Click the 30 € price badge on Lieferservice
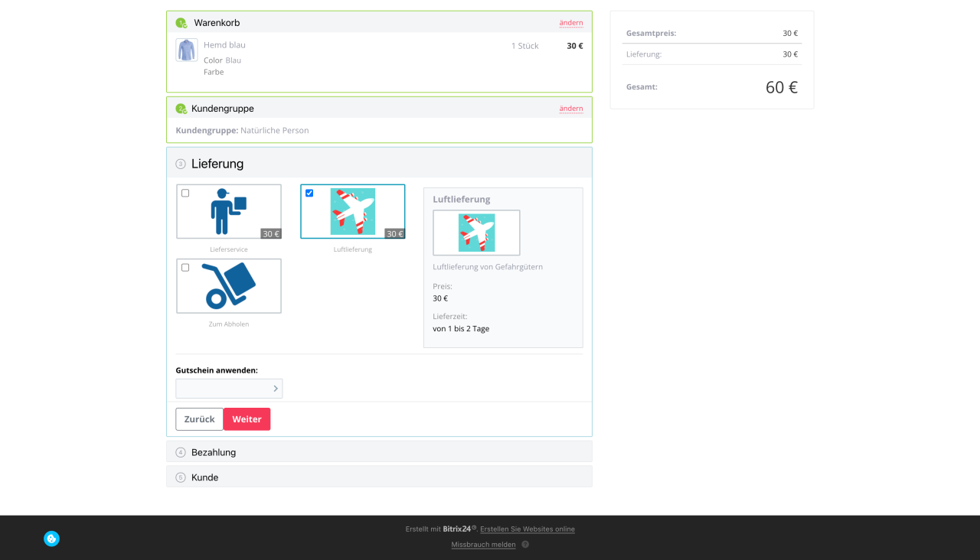 (270, 233)
